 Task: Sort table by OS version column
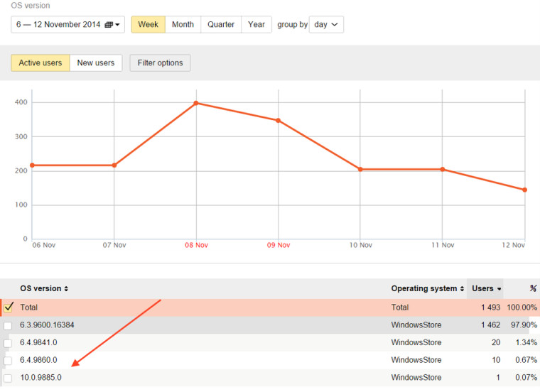44,289
